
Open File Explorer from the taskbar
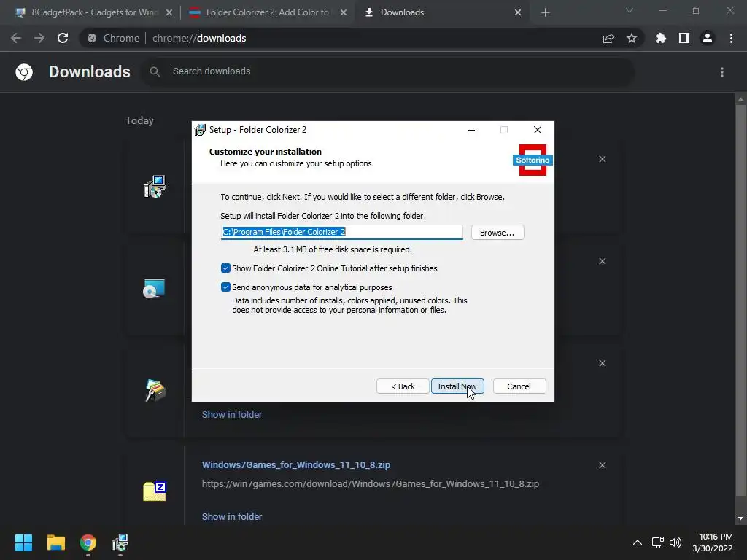pyautogui.click(x=55, y=542)
